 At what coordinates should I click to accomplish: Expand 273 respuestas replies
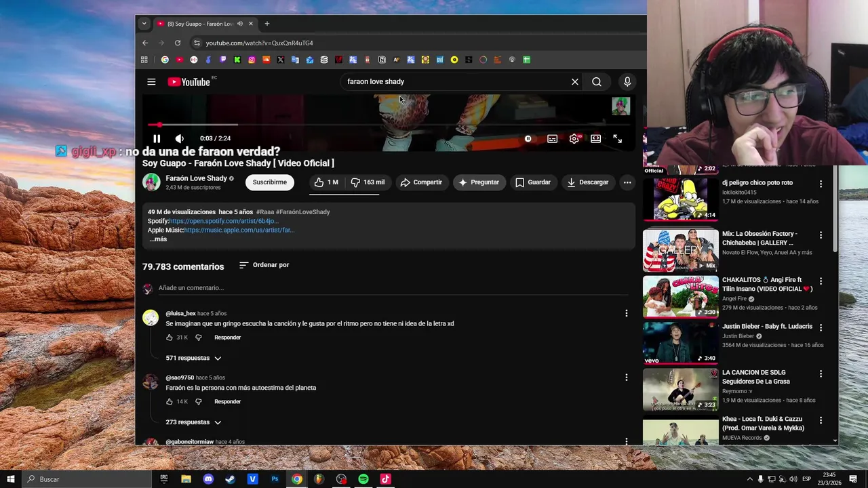pyautogui.click(x=194, y=422)
